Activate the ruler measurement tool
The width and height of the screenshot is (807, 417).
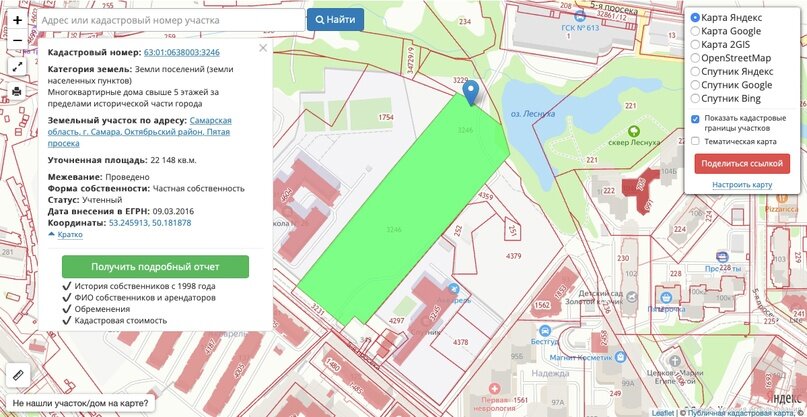pos(18,375)
